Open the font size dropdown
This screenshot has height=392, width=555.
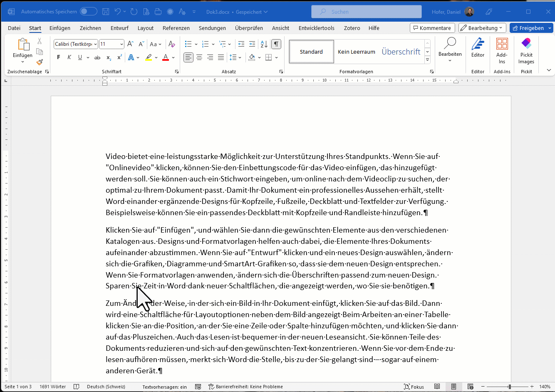pyautogui.click(x=121, y=44)
